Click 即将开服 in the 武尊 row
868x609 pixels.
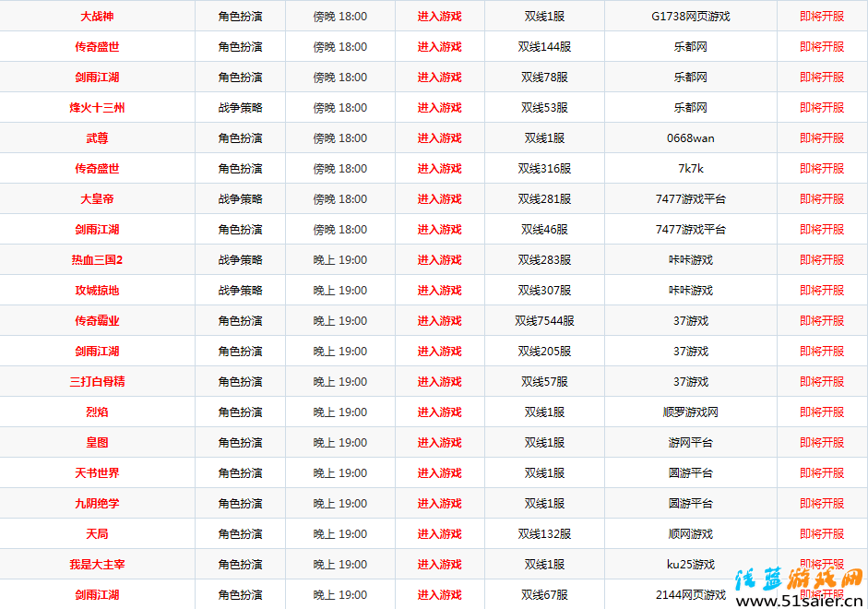coord(822,138)
